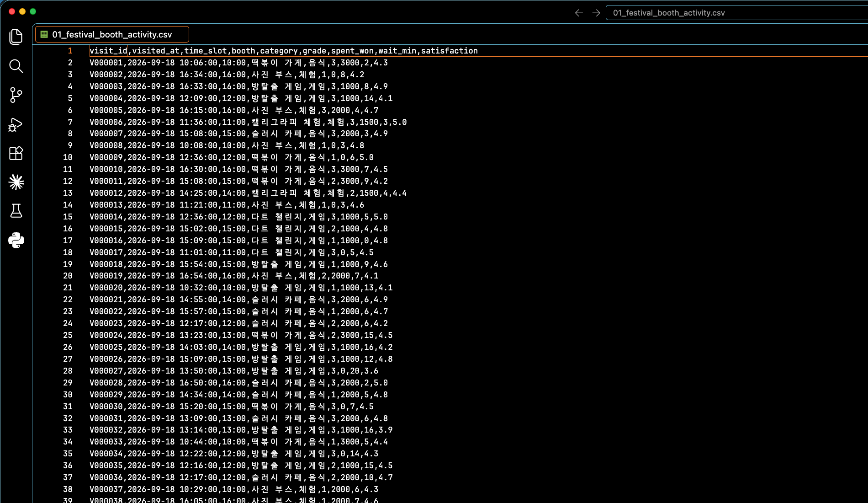This screenshot has height=503, width=868.
Task: Open the Explorer files view
Action: (x=16, y=37)
